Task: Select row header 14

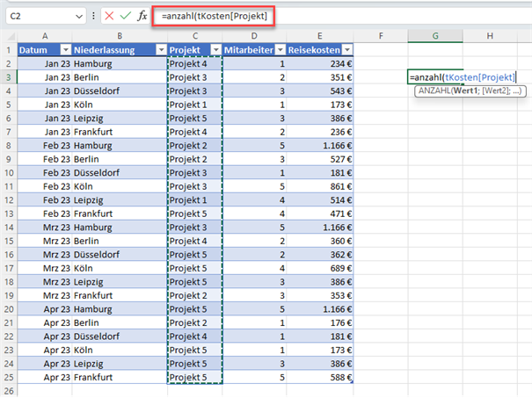Action: [x=8, y=227]
